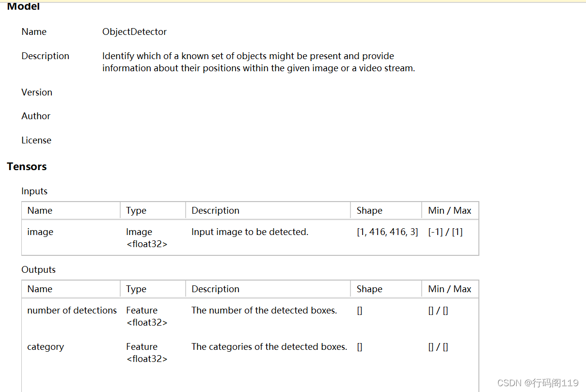The height and width of the screenshot is (392, 586).
Task: Click 'Feature <float32>' in number of detections row
Action: click(147, 316)
